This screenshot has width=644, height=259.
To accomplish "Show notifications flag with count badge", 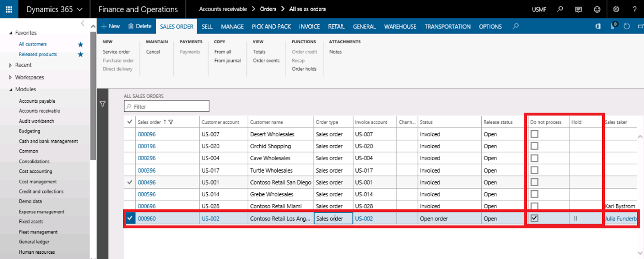I will [614, 26].
